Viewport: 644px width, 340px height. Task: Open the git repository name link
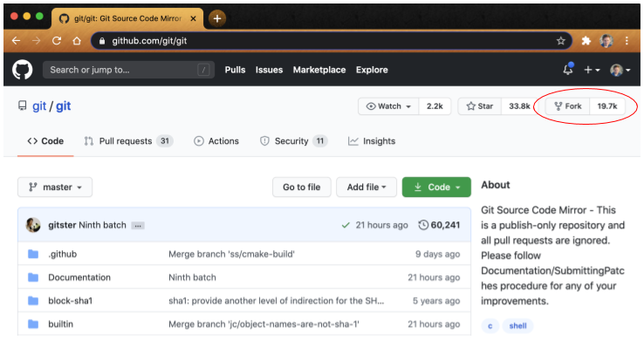pyautogui.click(x=63, y=106)
